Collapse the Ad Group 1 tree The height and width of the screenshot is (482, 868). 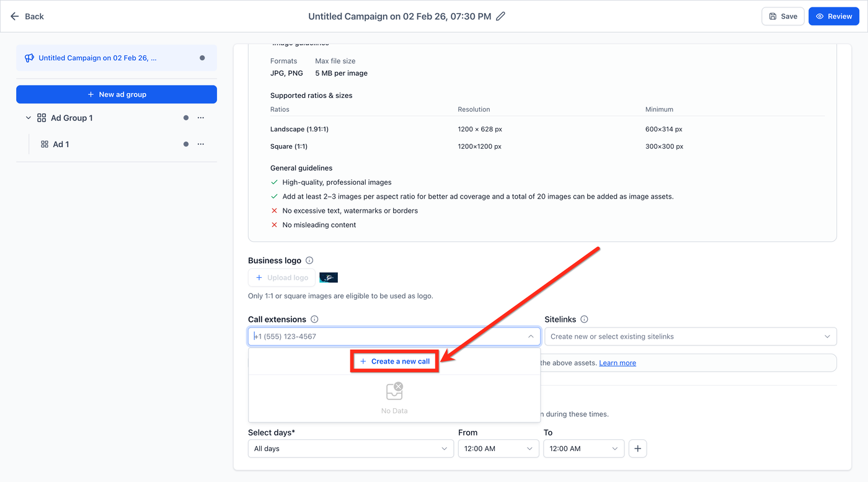pyautogui.click(x=28, y=118)
